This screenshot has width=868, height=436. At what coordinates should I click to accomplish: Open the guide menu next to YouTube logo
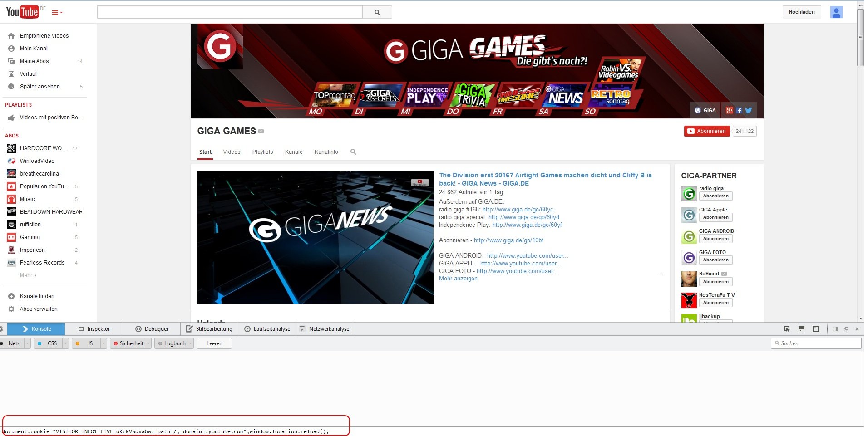pos(57,12)
